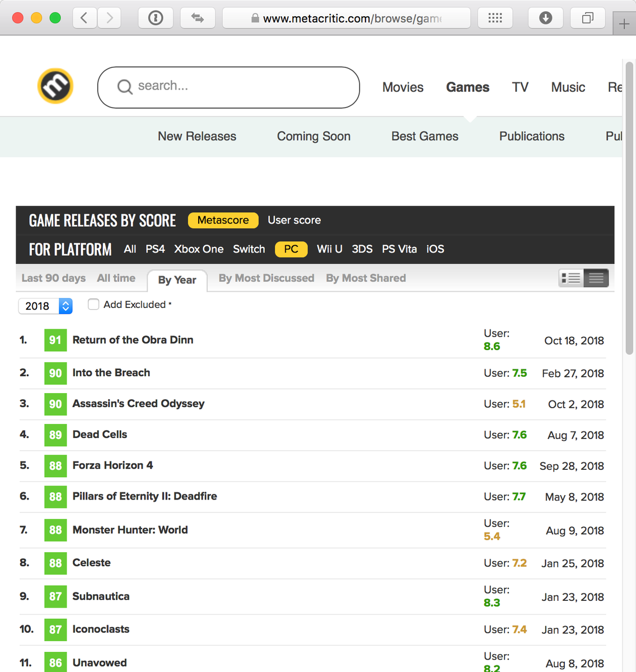
Task: Open the All time tab
Action: [116, 278]
